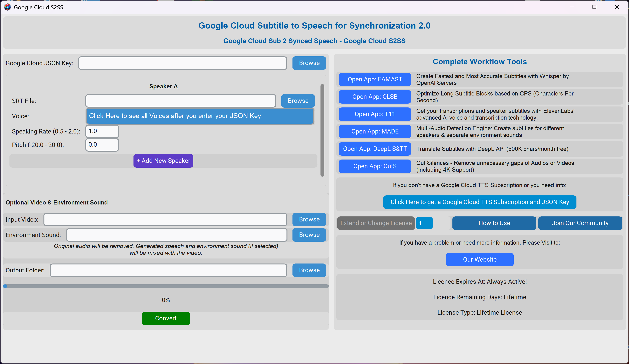
Task: Open App: DeepL S&TT
Action: [x=375, y=149]
